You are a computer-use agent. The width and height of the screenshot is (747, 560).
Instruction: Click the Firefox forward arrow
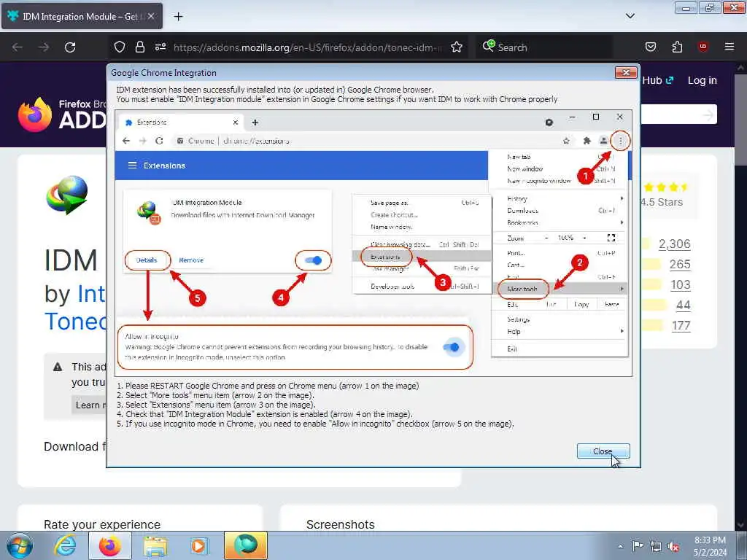[43, 47]
